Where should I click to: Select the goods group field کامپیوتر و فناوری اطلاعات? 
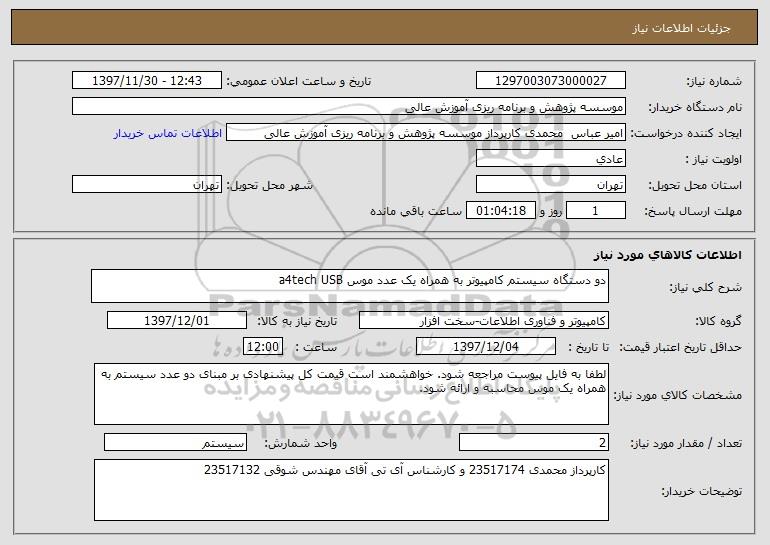(484, 320)
